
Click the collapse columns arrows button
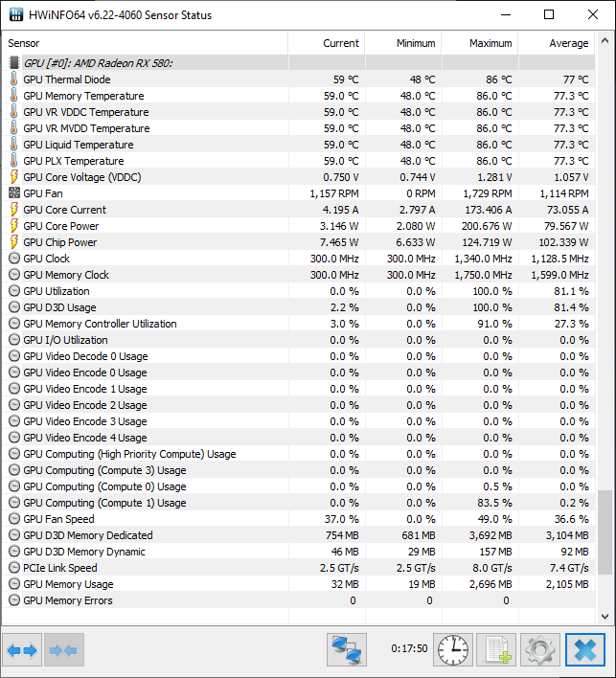[64, 650]
